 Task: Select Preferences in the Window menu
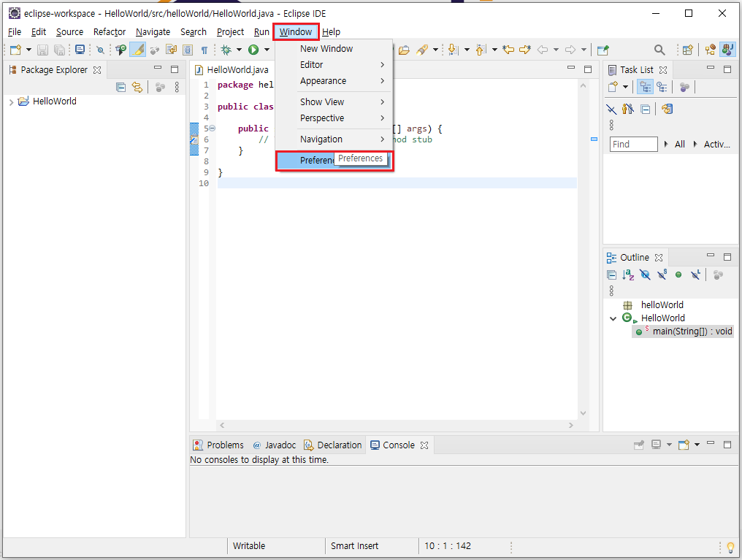coord(334,161)
